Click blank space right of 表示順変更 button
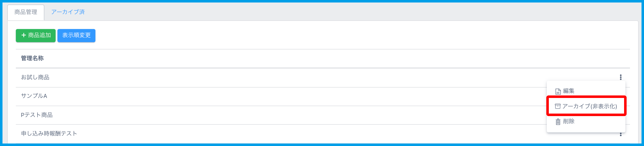644x146 pixels. [x=300, y=35]
